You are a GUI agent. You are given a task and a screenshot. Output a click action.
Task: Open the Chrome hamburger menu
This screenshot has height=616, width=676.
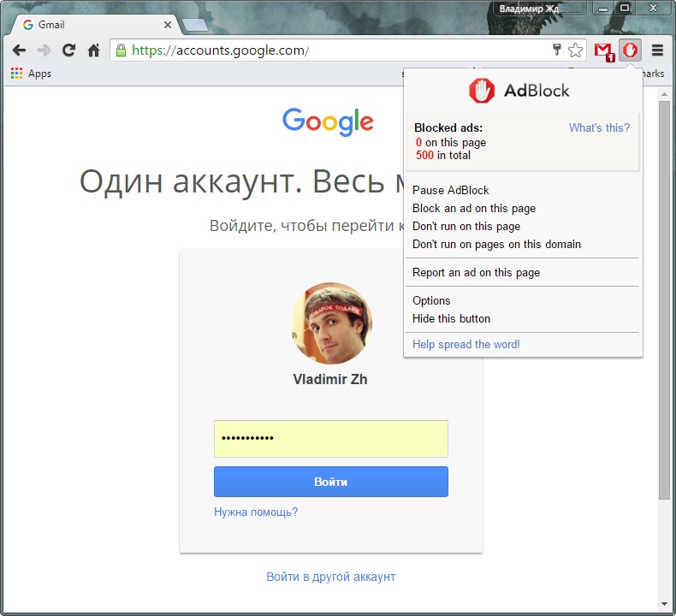(657, 50)
